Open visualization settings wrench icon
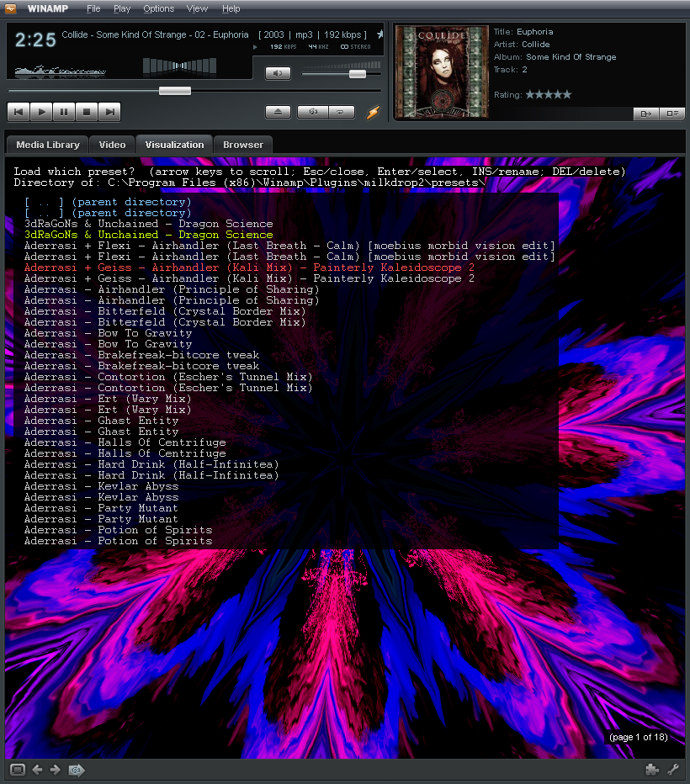 [673, 770]
